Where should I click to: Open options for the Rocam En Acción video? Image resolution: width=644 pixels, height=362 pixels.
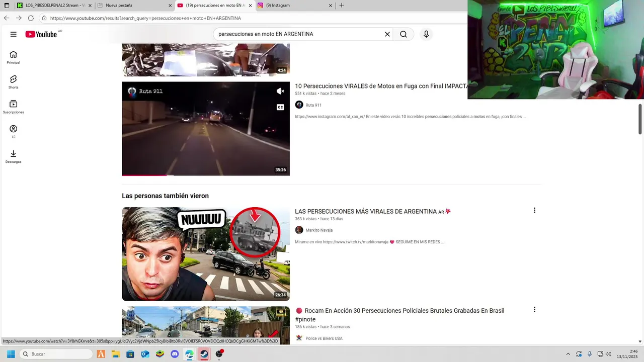pos(534,310)
